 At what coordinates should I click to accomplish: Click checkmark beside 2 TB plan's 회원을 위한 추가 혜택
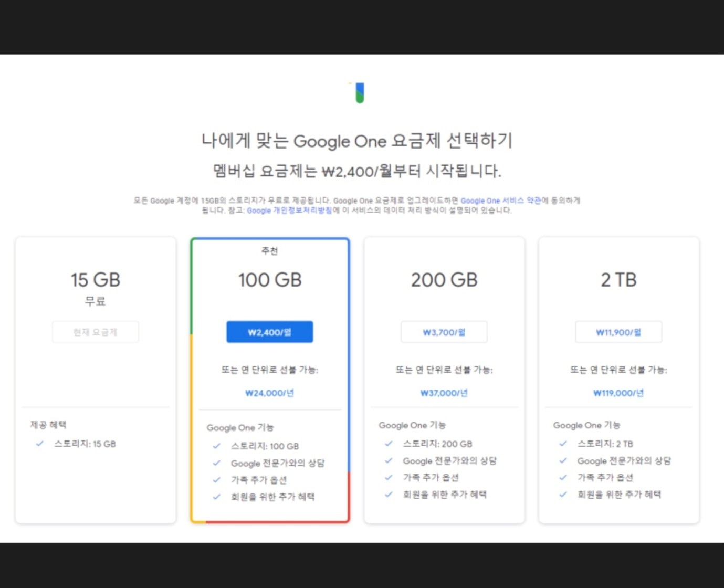(563, 494)
